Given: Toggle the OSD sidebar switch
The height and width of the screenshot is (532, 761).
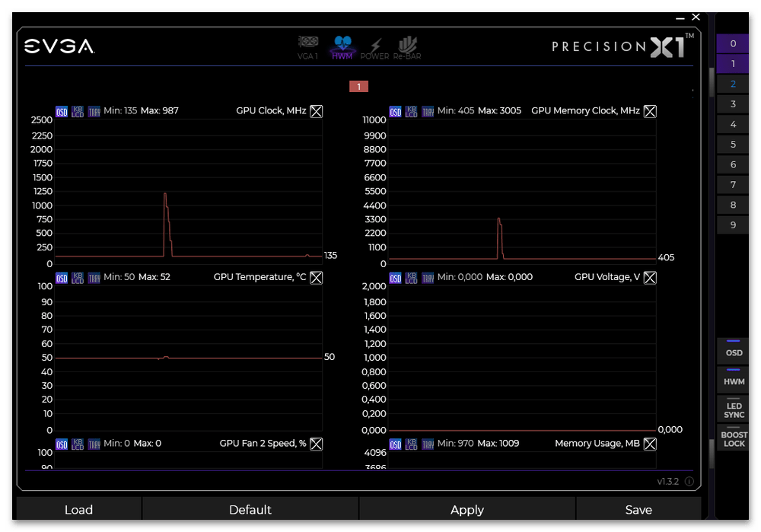Looking at the screenshot, I should pos(734,349).
